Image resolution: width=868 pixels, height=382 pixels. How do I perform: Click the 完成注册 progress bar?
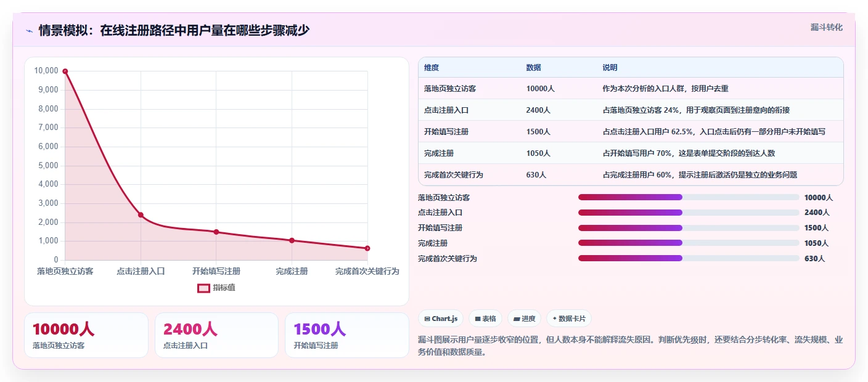(689, 243)
